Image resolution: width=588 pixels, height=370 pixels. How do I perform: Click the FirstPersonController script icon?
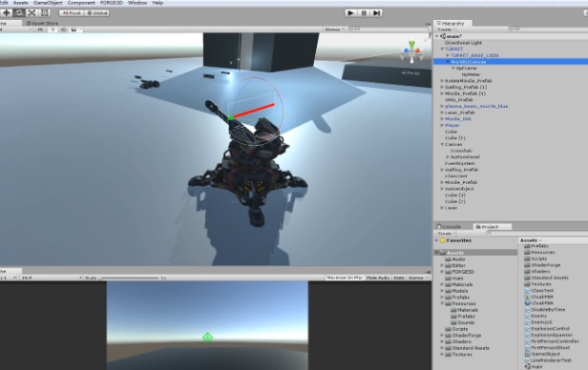click(x=527, y=341)
